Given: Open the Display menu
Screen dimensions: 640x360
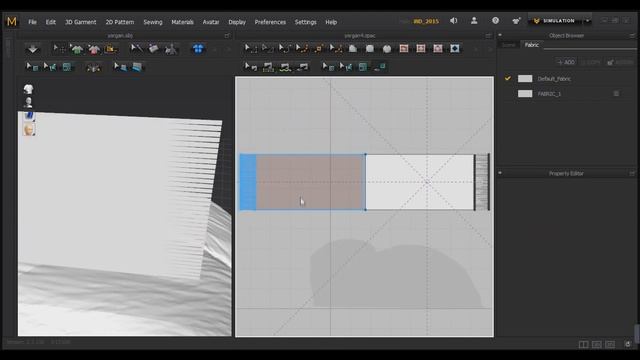Looking at the screenshot, I should click(x=237, y=22).
